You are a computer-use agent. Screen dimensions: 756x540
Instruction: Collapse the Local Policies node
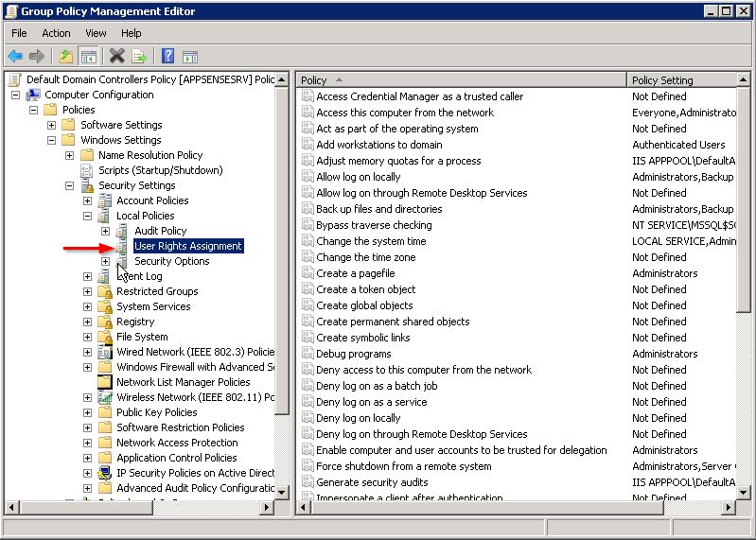87,216
